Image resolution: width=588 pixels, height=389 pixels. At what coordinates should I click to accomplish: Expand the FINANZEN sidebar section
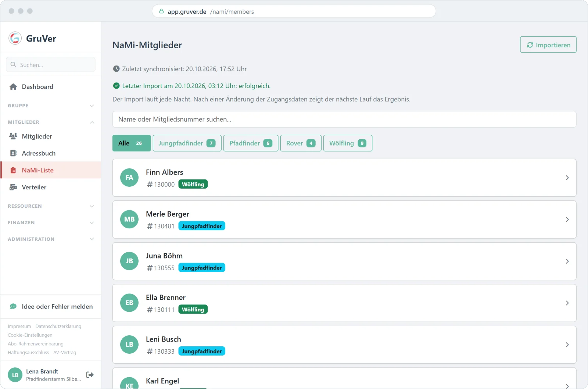pyautogui.click(x=51, y=223)
